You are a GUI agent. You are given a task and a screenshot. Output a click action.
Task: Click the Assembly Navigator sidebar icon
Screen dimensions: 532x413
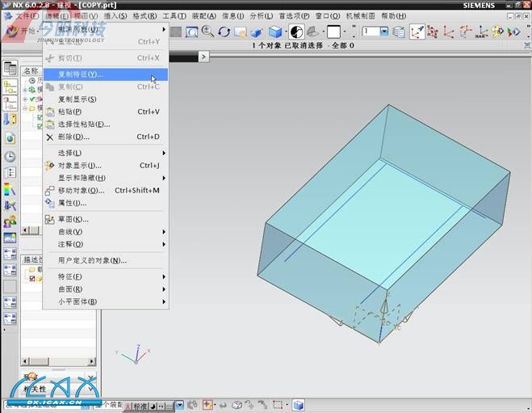[10, 86]
